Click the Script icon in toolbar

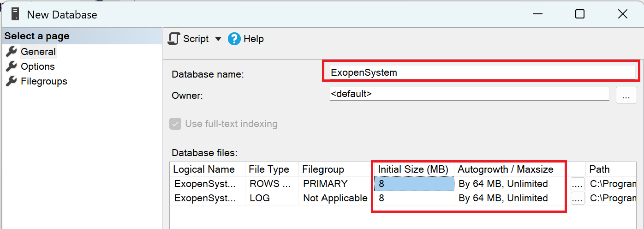[174, 39]
